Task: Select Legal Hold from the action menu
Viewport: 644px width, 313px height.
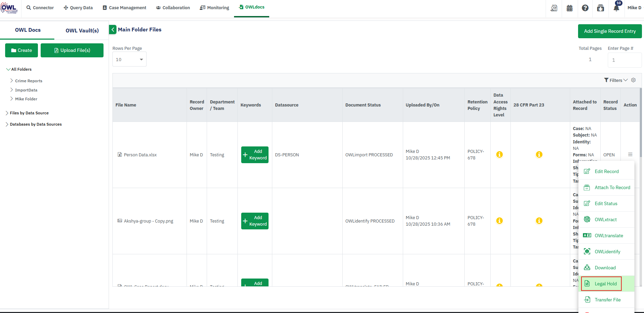Action: tap(605, 284)
